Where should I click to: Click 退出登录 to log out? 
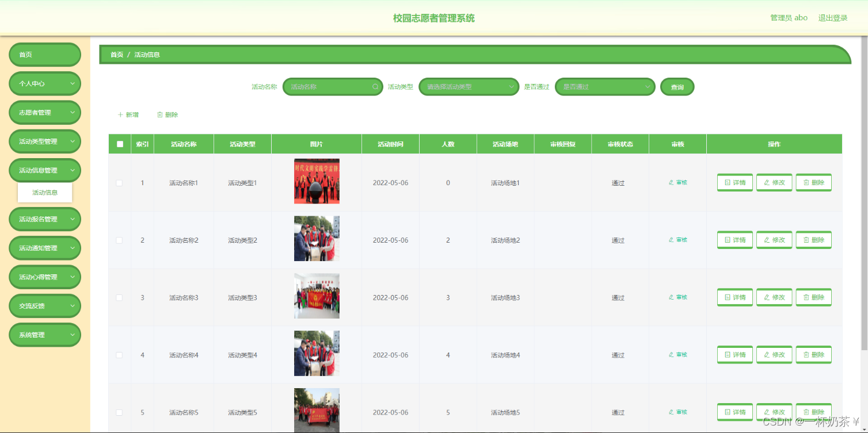click(833, 18)
